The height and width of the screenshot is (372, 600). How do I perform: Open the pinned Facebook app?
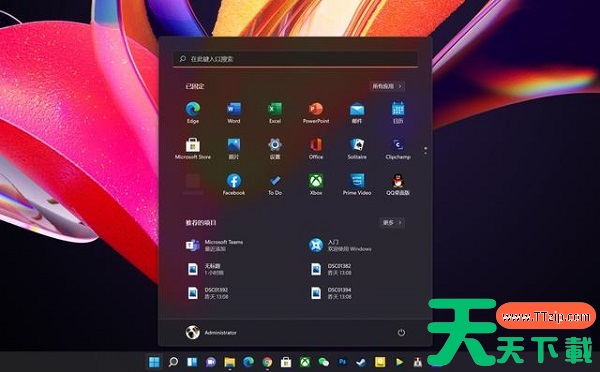coord(234,184)
